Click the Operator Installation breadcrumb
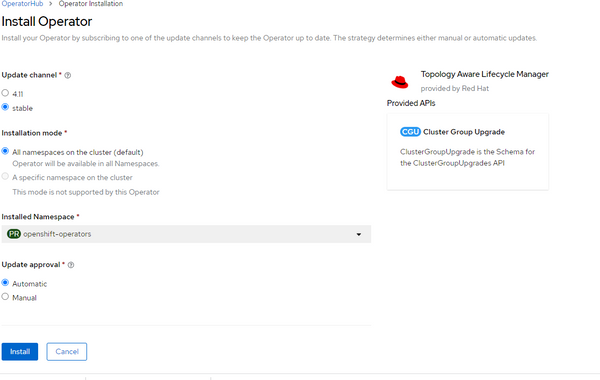The image size is (600, 380). [91, 3]
